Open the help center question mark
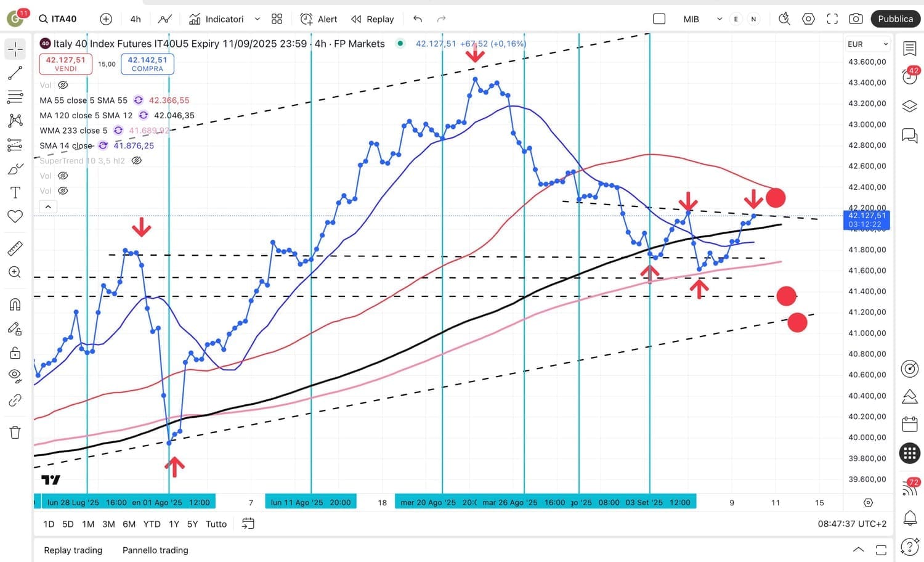924x562 pixels. coord(910,547)
